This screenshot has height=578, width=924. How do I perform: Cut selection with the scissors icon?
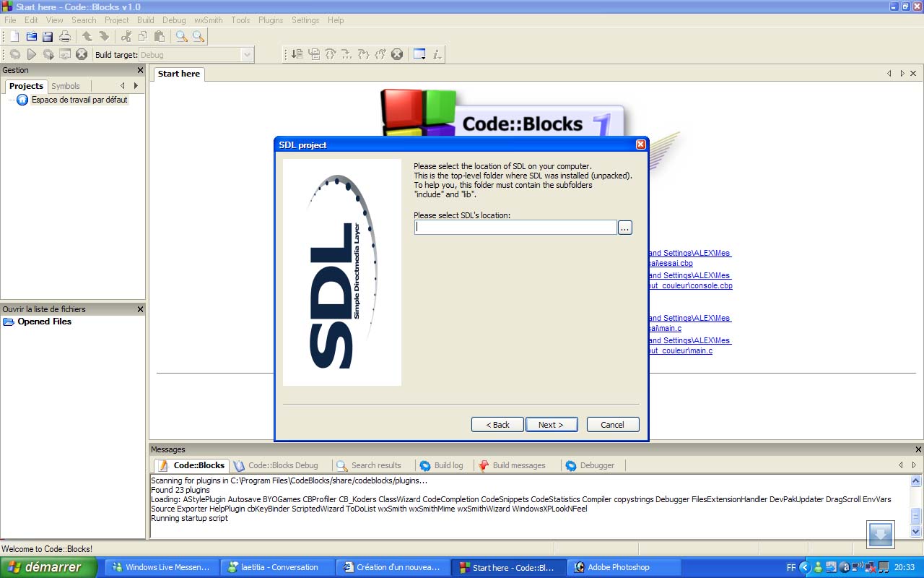click(127, 37)
